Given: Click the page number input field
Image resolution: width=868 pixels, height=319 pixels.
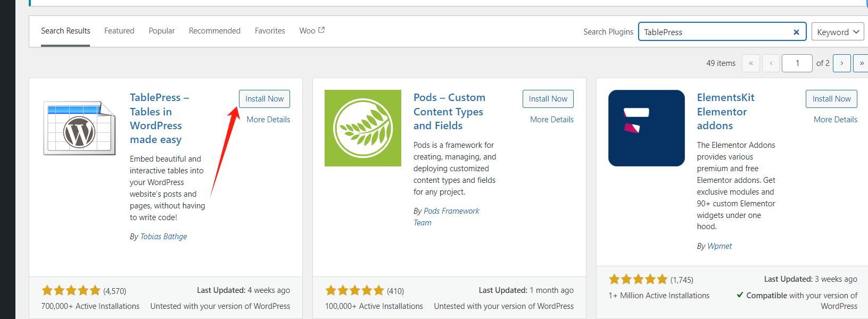Looking at the screenshot, I should pos(797,63).
